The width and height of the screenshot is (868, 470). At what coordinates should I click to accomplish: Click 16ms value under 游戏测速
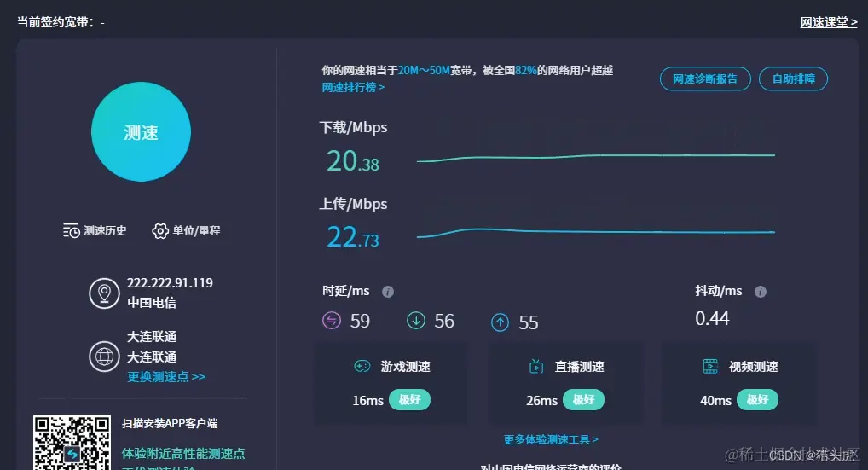[368, 400]
